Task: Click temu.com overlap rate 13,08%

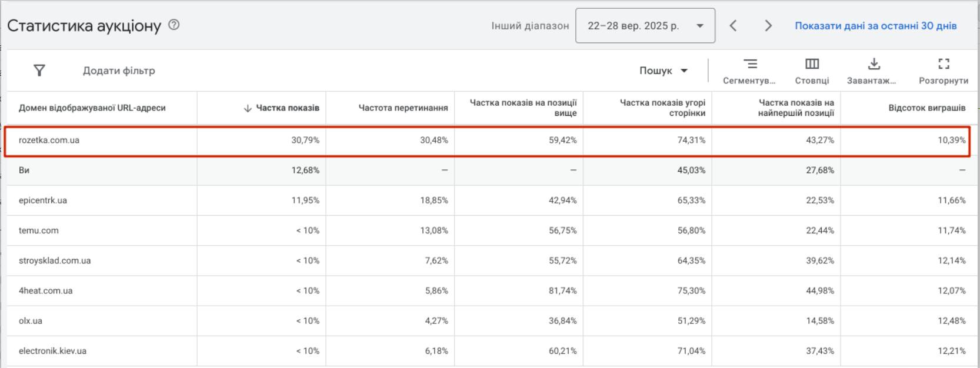Action: click(434, 230)
